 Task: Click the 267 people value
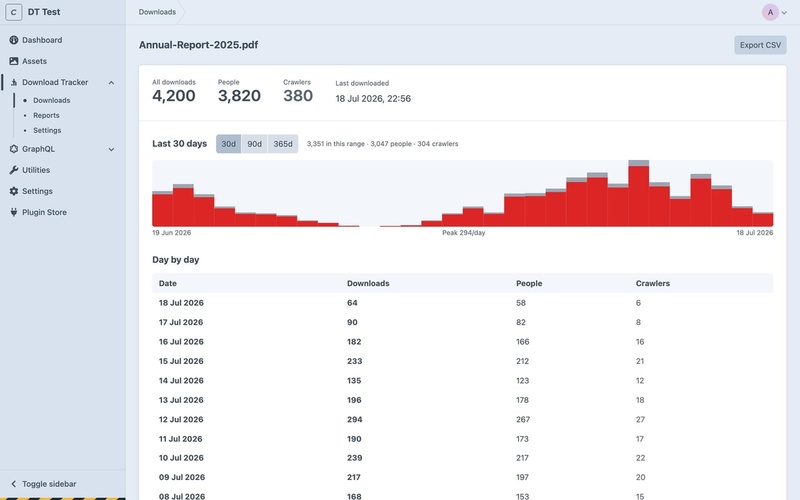pyautogui.click(x=523, y=419)
